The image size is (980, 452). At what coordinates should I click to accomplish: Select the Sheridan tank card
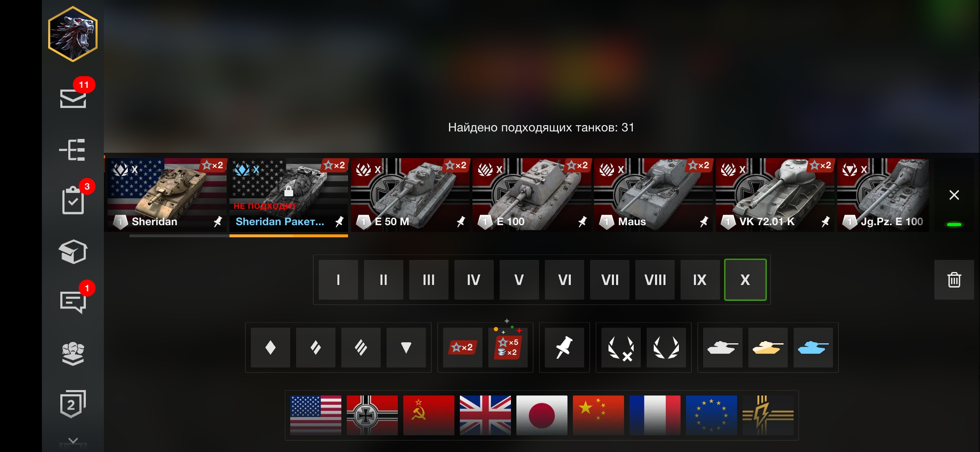click(167, 195)
